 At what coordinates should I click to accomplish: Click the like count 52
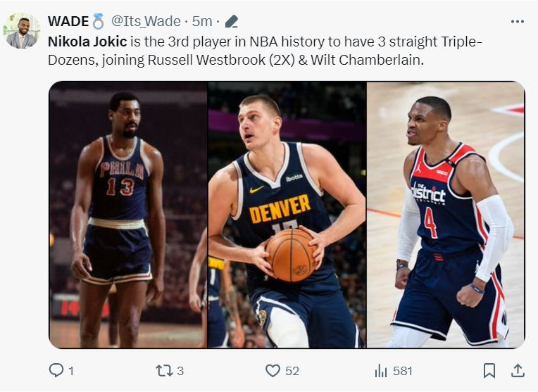(x=292, y=371)
